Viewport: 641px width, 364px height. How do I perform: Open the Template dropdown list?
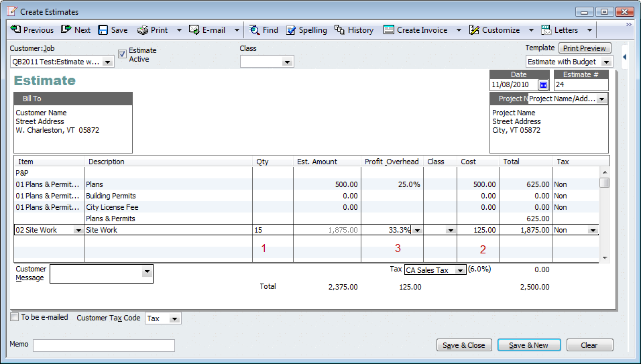(x=606, y=62)
